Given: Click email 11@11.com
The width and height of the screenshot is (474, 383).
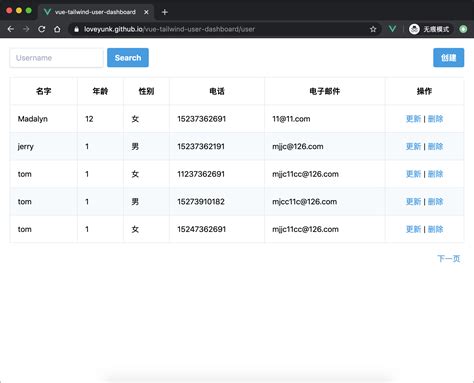Looking at the screenshot, I should [291, 119].
